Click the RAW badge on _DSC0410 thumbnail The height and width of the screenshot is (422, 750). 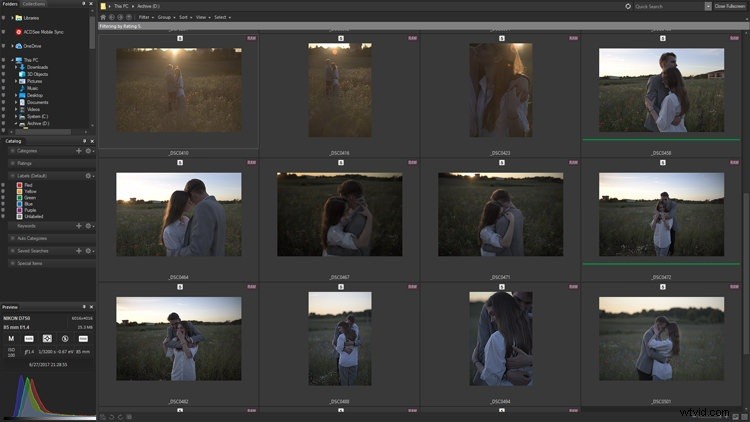252,38
